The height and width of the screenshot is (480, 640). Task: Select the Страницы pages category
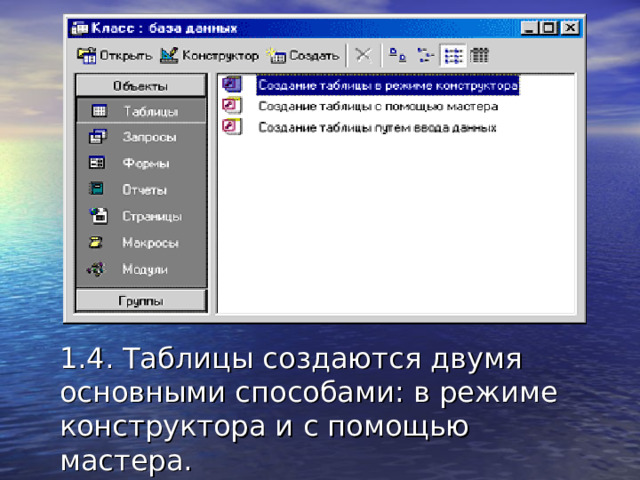(x=141, y=216)
